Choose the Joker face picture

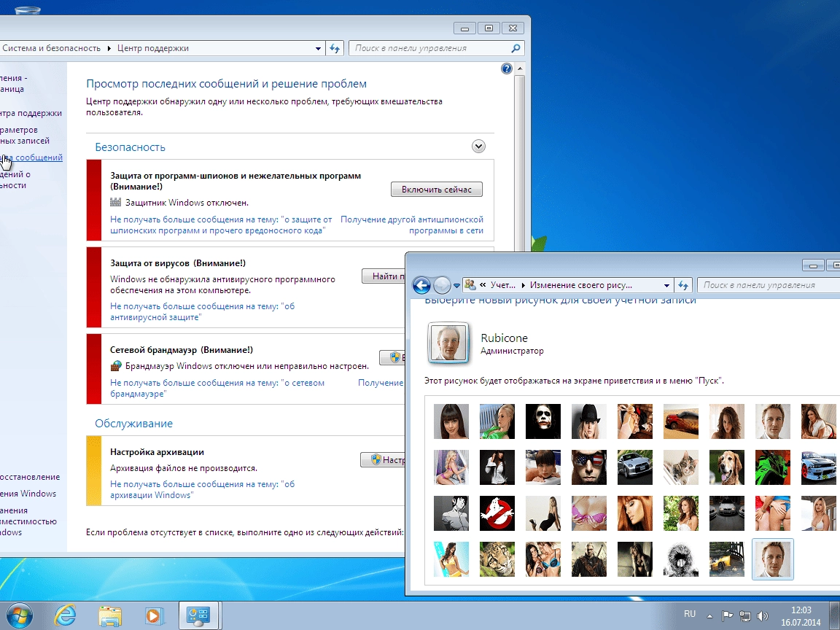pyautogui.click(x=543, y=421)
